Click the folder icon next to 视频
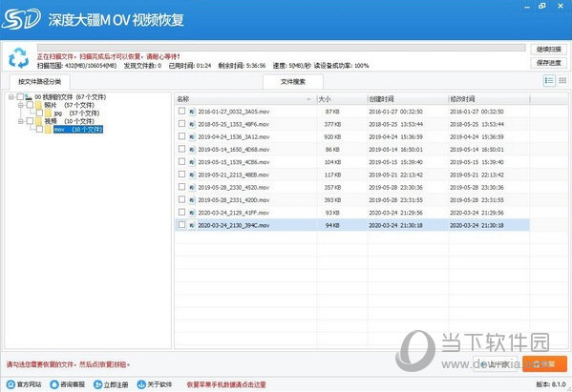This screenshot has width=572, height=392. click(x=38, y=121)
